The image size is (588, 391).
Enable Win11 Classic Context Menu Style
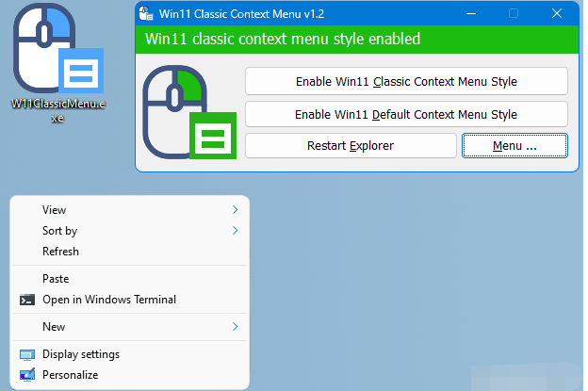(406, 81)
